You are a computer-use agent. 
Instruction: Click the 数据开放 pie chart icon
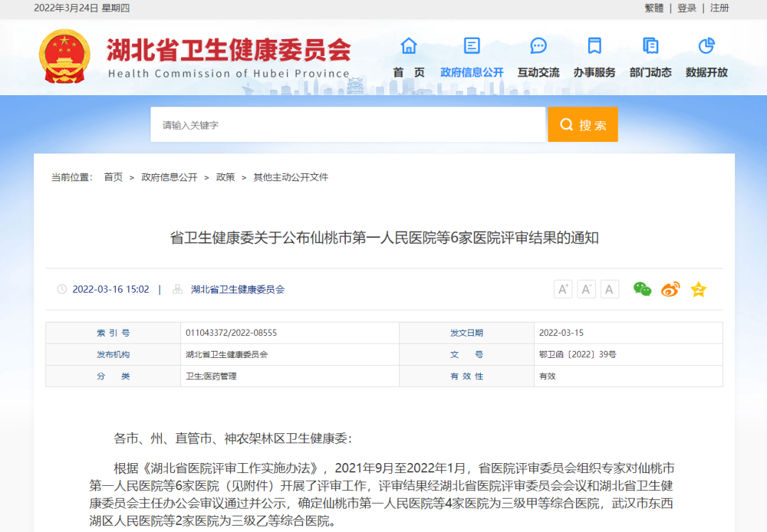coord(706,46)
